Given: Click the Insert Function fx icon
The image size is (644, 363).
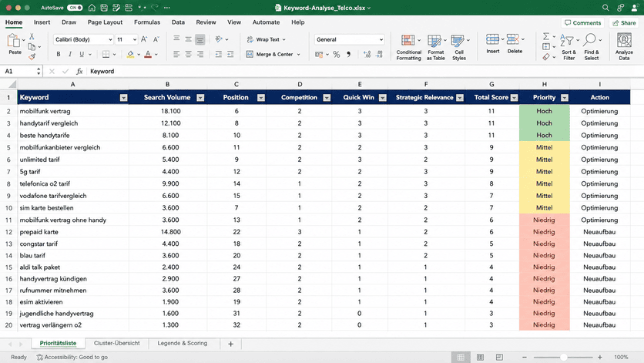Looking at the screenshot, I should point(79,72).
